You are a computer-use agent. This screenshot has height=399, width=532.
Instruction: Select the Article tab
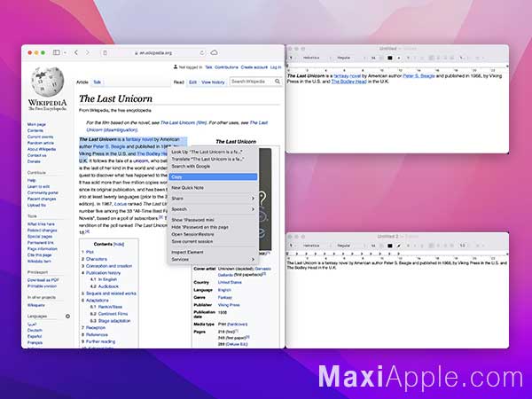pyautogui.click(x=82, y=82)
